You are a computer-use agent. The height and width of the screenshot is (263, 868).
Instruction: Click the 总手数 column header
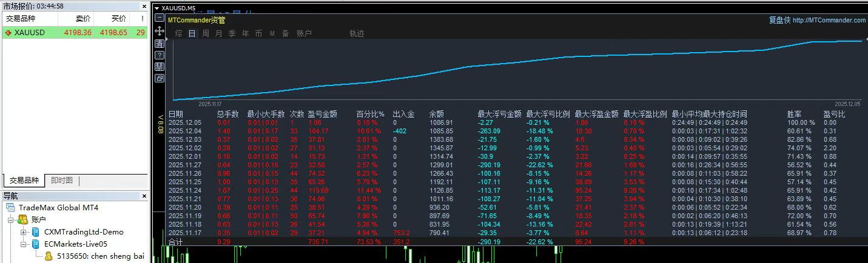pyautogui.click(x=227, y=114)
